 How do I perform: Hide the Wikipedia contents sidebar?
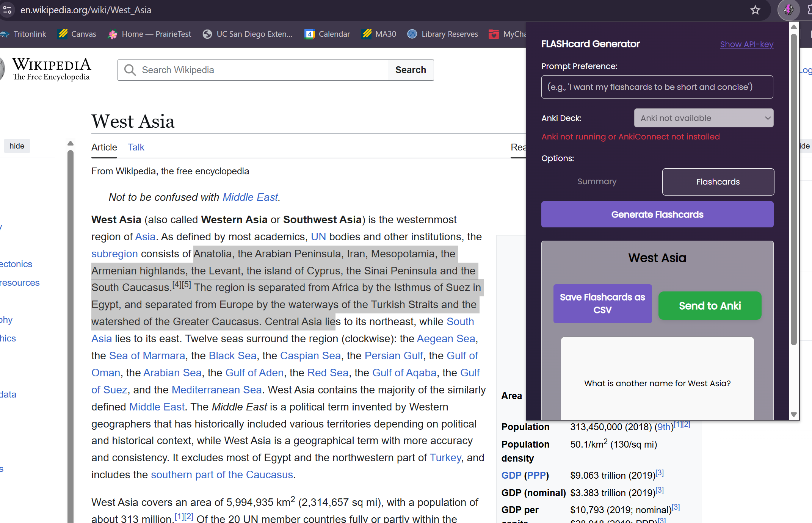(17, 146)
